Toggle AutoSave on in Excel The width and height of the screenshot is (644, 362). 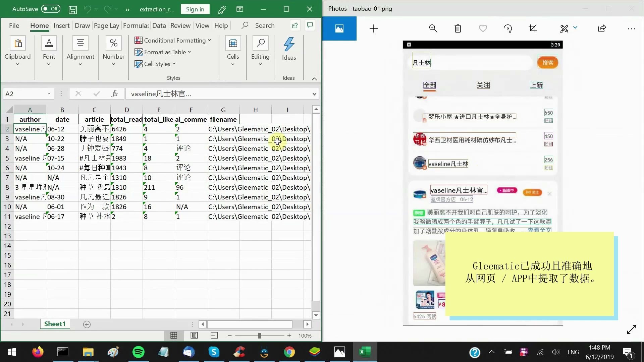(x=51, y=9)
